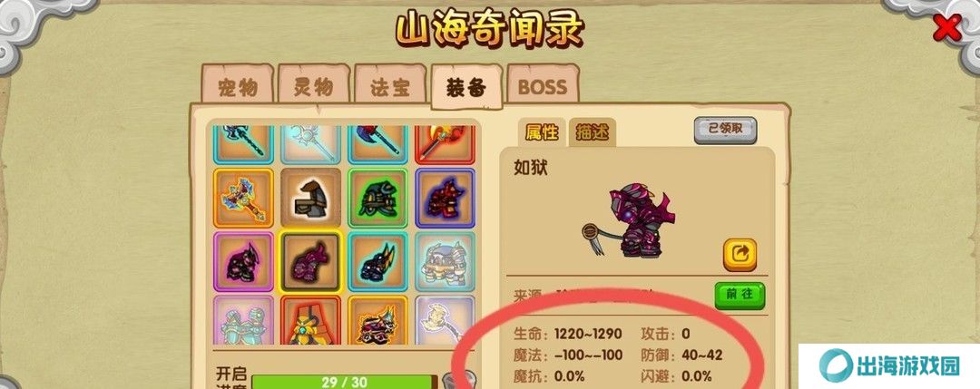
Task: Pick the teal-framed blue armor icon
Action: pos(377,262)
